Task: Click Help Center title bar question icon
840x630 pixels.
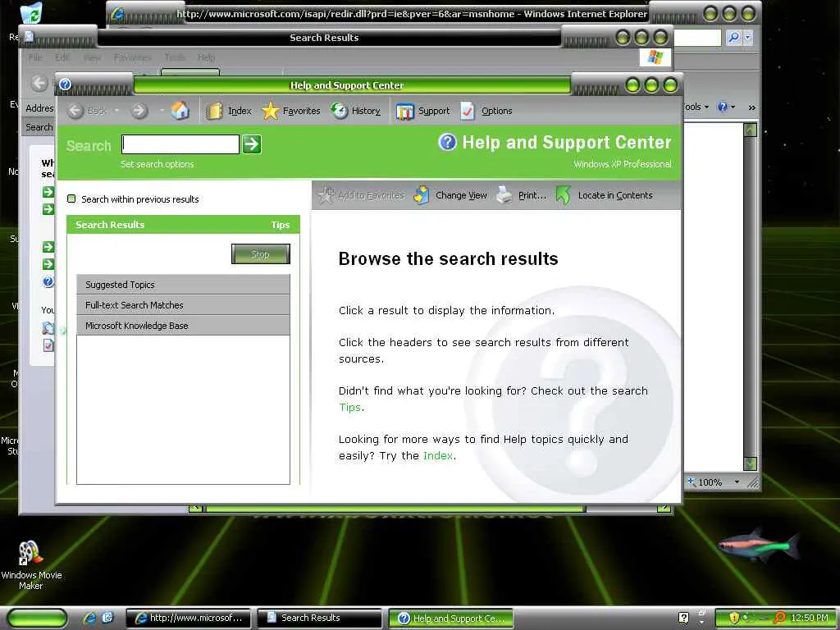Action: tap(66, 84)
